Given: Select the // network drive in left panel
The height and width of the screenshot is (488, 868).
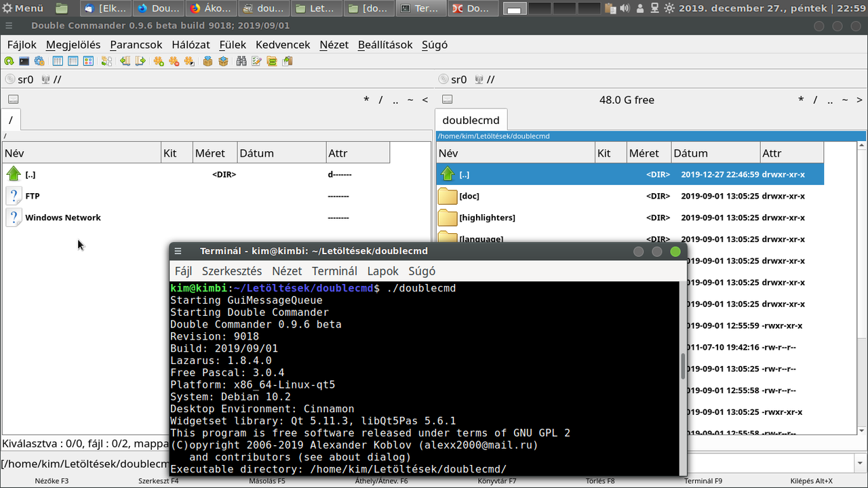Looking at the screenshot, I should [x=52, y=79].
